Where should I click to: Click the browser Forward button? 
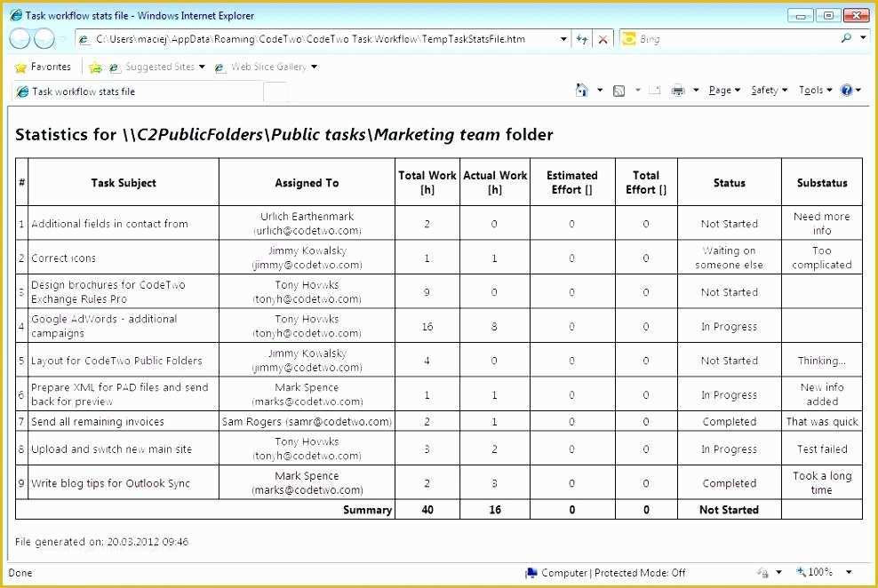click(x=44, y=38)
